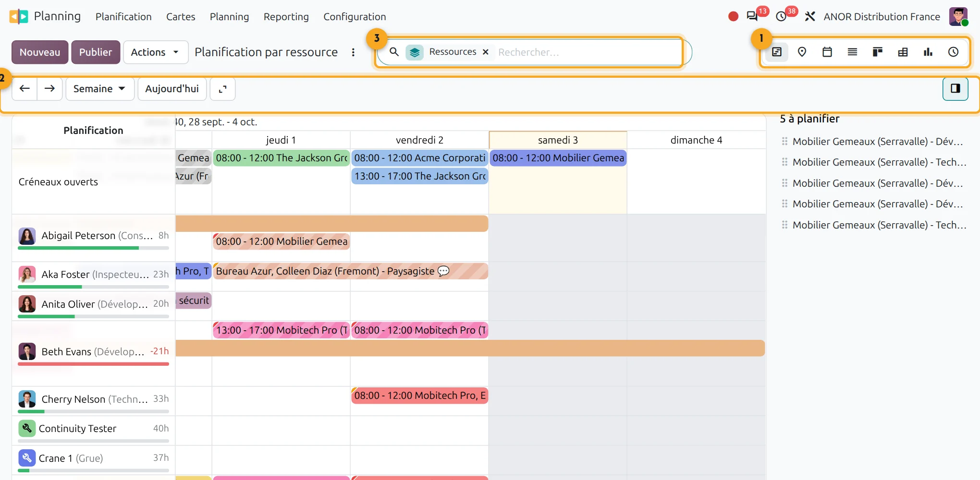Switch to the calendar view icon
The height and width of the screenshot is (480, 980).
pos(827,52)
